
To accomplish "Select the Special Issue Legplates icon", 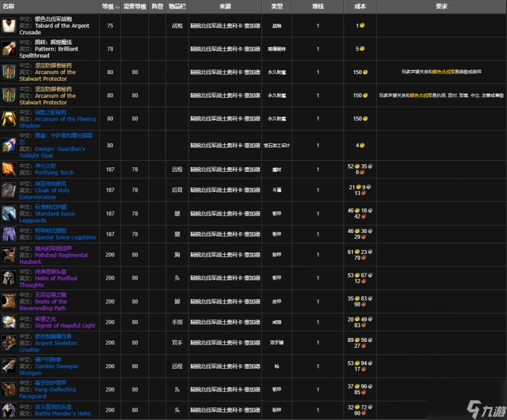I will 9,234.
